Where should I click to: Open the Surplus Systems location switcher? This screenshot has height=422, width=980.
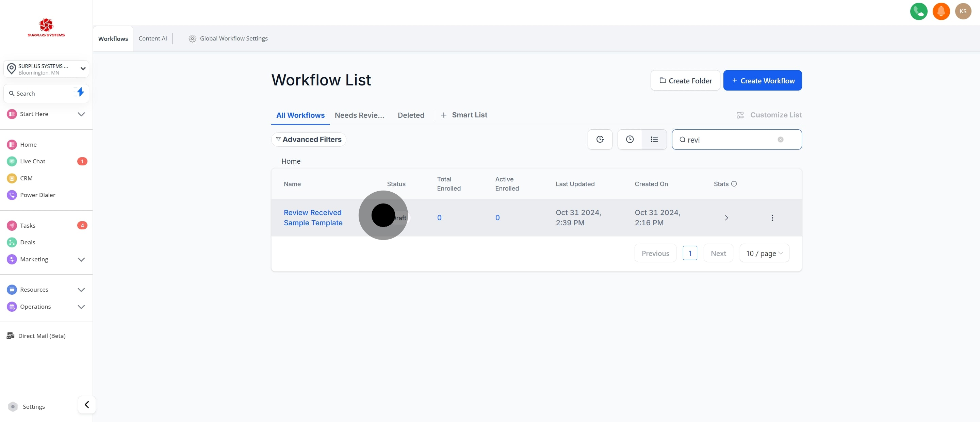[46, 69]
